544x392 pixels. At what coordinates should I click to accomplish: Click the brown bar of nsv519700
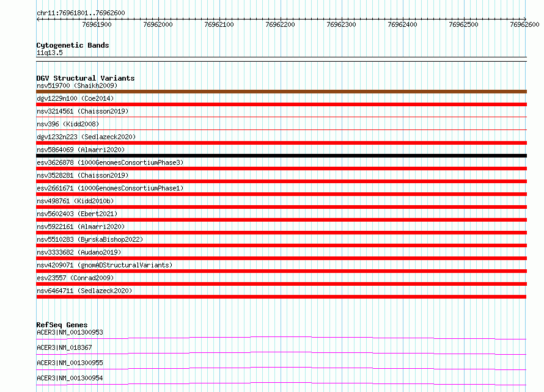coord(281,92)
